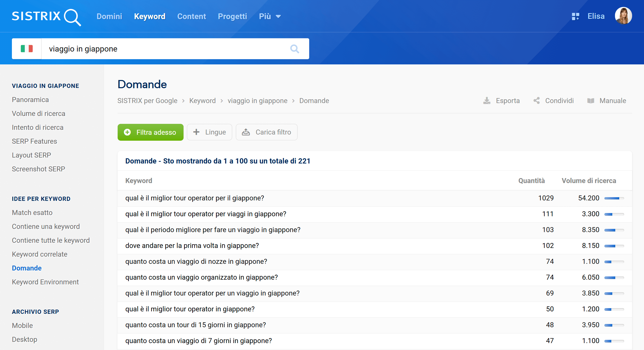This screenshot has width=644, height=350.
Task: Switch to the Domini top menu
Action: click(109, 17)
